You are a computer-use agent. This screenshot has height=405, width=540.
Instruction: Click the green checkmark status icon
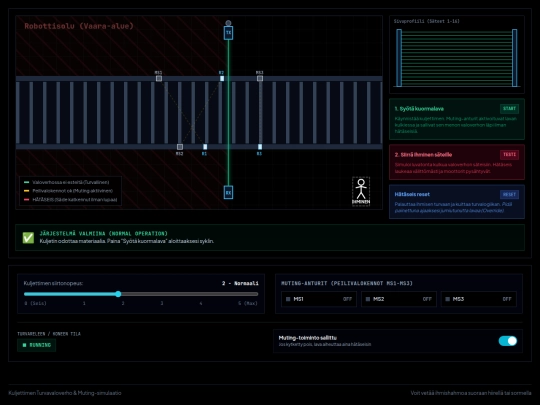tap(28, 238)
